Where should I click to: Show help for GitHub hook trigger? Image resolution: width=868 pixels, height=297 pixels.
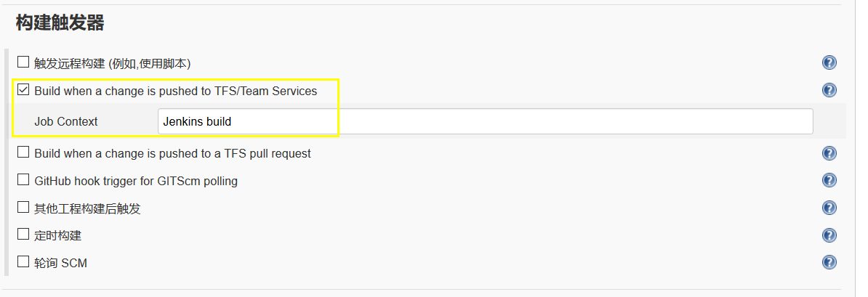[829, 180]
